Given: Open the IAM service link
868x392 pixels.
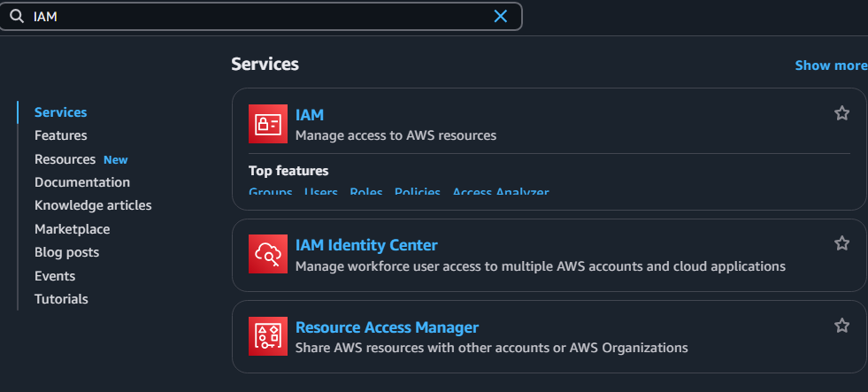Looking at the screenshot, I should tap(310, 114).
